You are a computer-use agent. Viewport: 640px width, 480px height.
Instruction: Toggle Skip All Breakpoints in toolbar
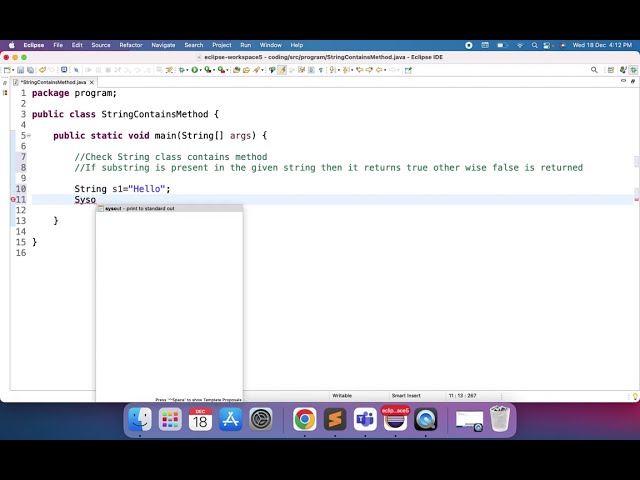click(x=76, y=70)
